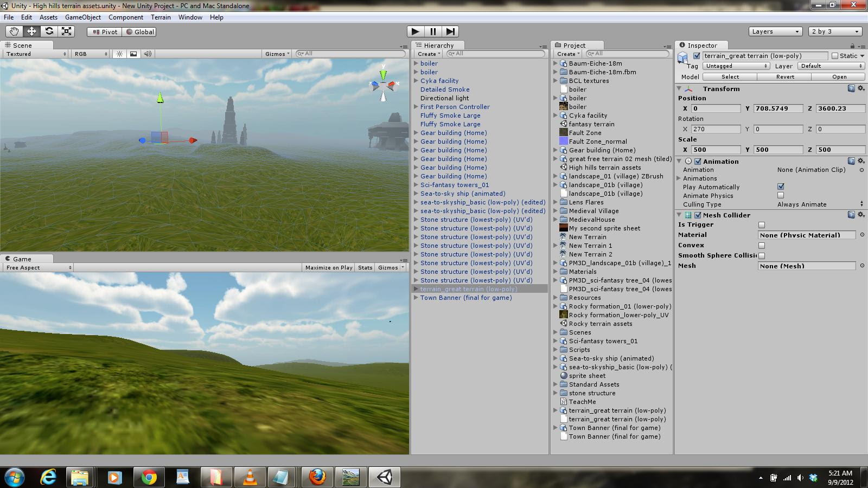Pick animation clip using circle selector
868x488 pixels.
861,170
